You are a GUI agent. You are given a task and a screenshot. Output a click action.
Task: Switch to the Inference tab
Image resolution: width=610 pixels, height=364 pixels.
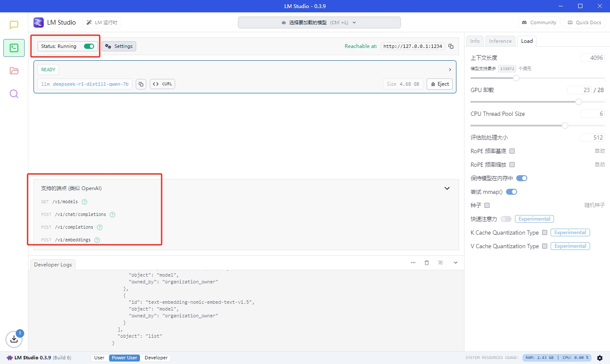click(x=500, y=41)
